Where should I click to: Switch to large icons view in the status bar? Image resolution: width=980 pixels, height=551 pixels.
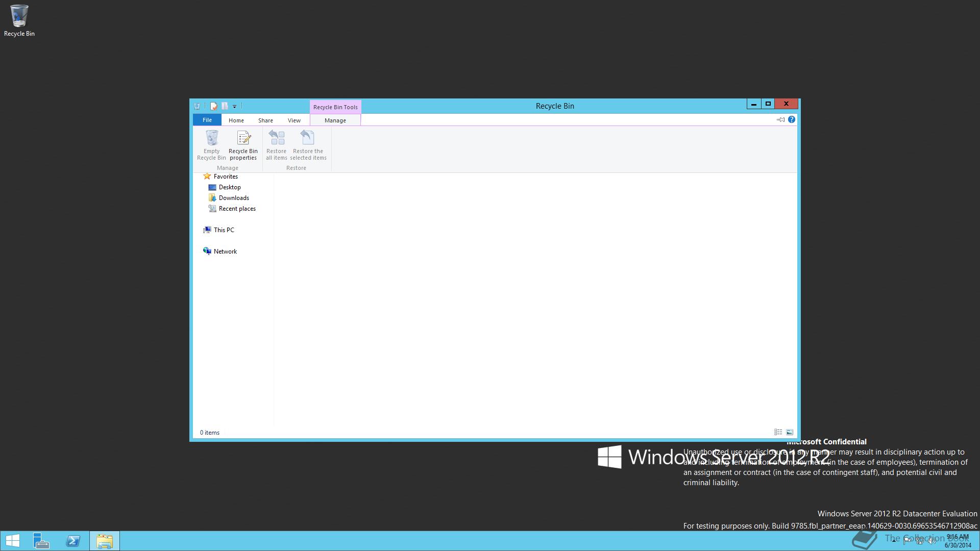790,432
